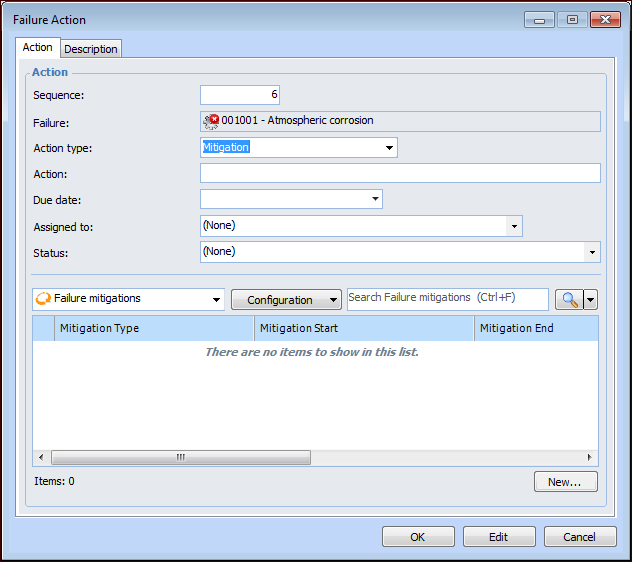The image size is (632, 562).
Task: Sort by Mitigation End column header
Action: click(x=536, y=328)
